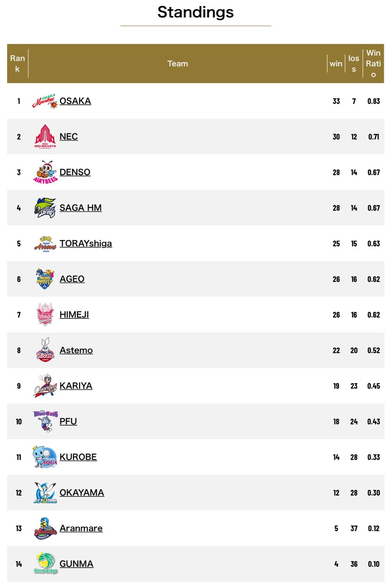The width and height of the screenshot is (392, 584).
Task: Click the Kurobe Aqua Fairies logo
Action: 45,457
